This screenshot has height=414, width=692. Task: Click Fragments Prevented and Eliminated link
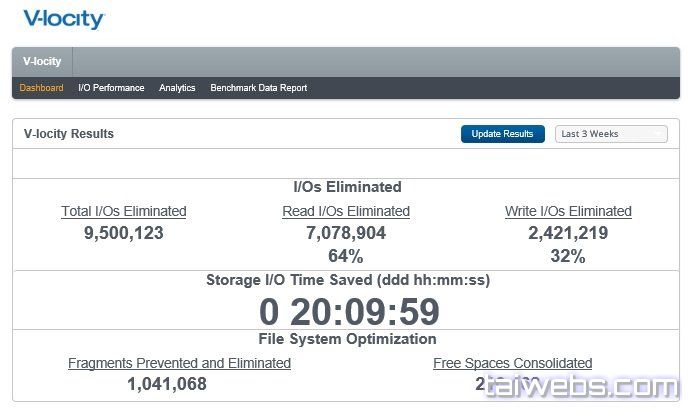(179, 363)
